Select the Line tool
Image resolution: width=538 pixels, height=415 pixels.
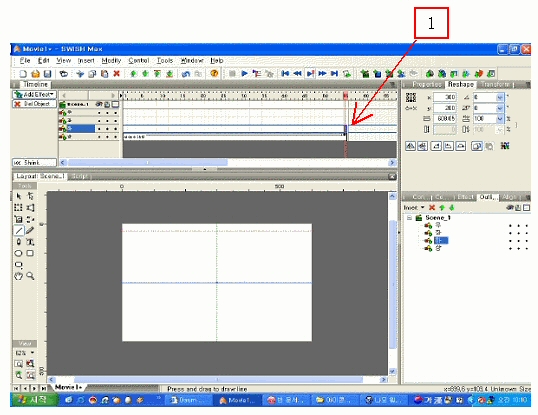click(x=19, y=231)
